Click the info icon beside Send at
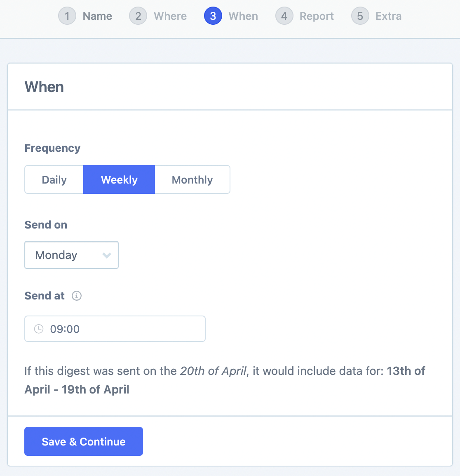The width and height of the screenshot is (460, 476). tap(77, 296)
